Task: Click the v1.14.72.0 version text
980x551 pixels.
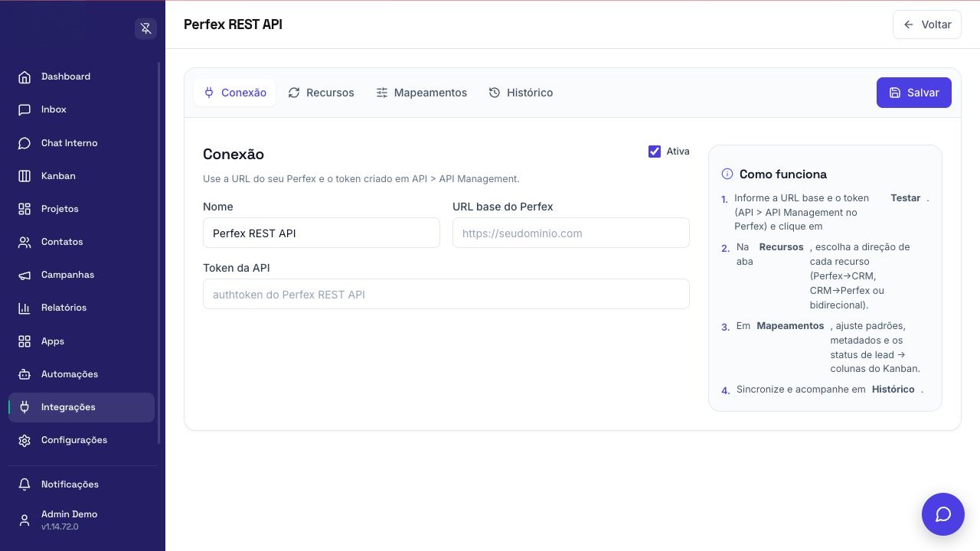Action: coord(60,527)
